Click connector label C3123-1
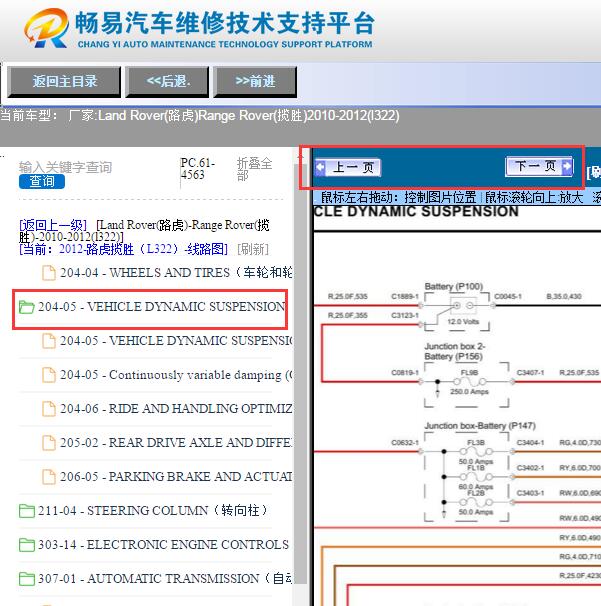The image size is (601, 606). [x=405, y=315]
